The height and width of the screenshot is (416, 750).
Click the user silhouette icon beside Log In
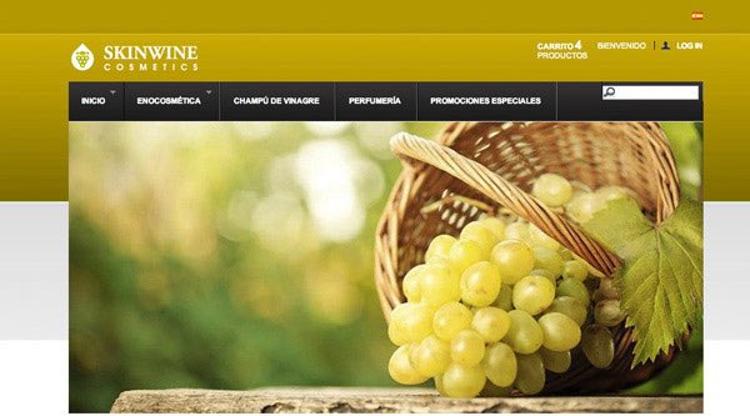click(x=665, y=46)
